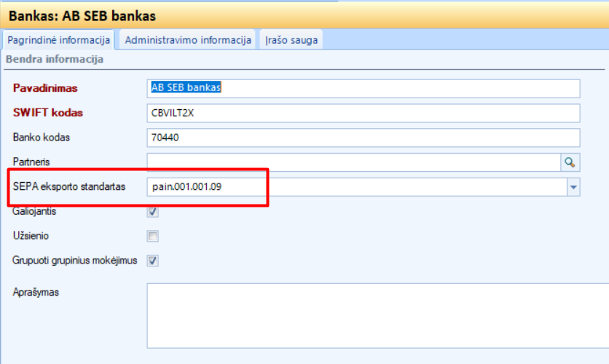609x364 pixels.
Task: Click the Aprašymas label
Action: pos(36,292)
